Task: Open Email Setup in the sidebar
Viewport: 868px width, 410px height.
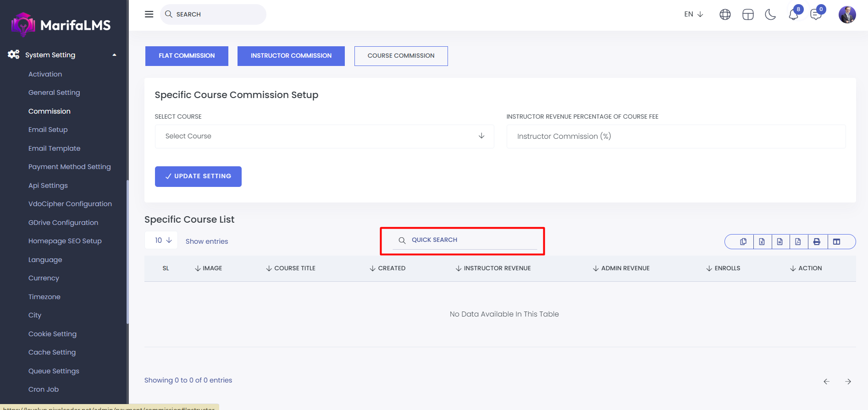Action: click(48, 130)
